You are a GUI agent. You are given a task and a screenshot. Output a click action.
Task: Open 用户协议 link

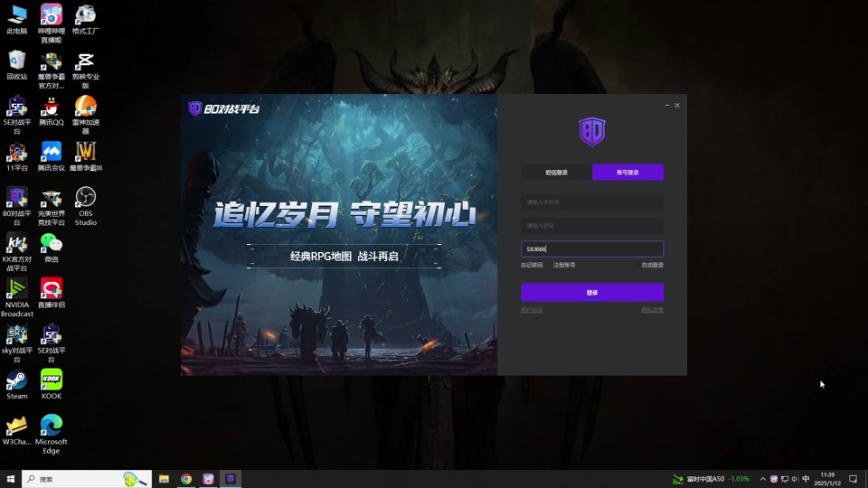tap(532, 310)
